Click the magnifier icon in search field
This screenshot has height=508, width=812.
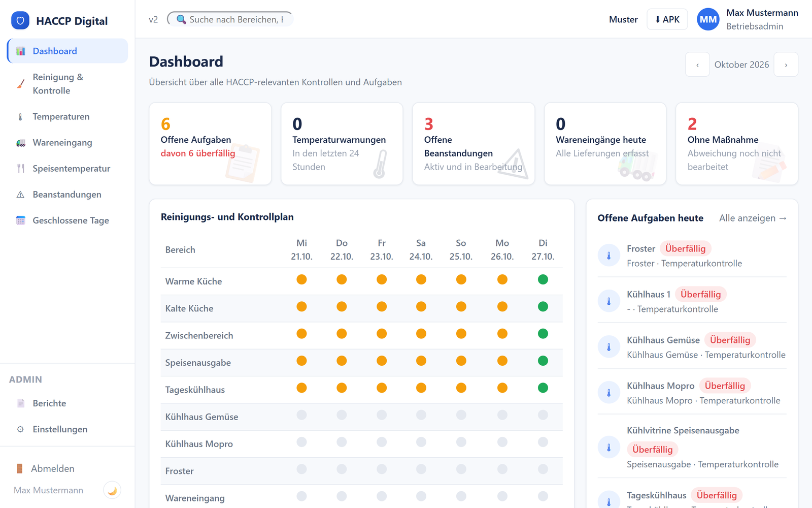pyautogui.click(x=181, y=19)
